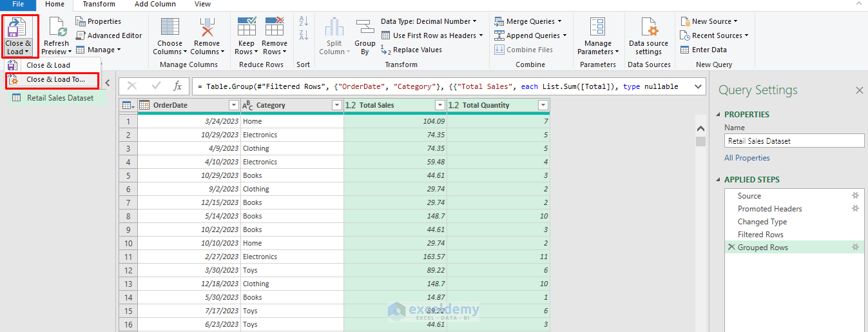Open the All Properties link
868x332 pixels.
pos(747,158)
